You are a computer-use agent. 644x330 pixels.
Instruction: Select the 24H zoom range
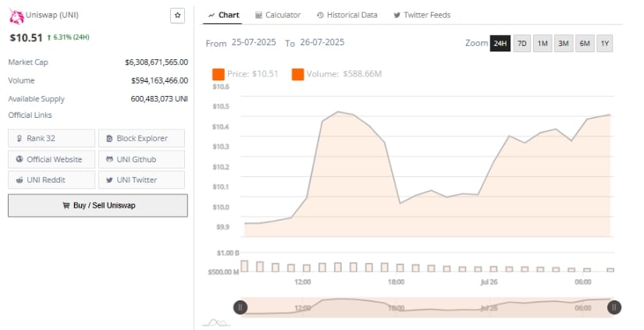coord(500,43)
